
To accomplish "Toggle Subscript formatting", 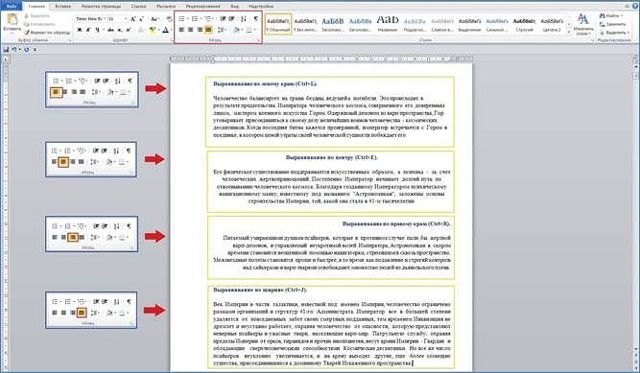I will [120, 30].
